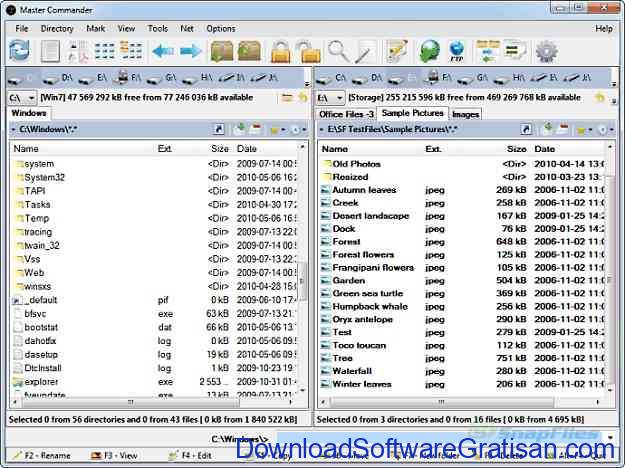Screen dimensions: 625x468
Task: Open the Help menu
Action: click(x=604, y=29)
